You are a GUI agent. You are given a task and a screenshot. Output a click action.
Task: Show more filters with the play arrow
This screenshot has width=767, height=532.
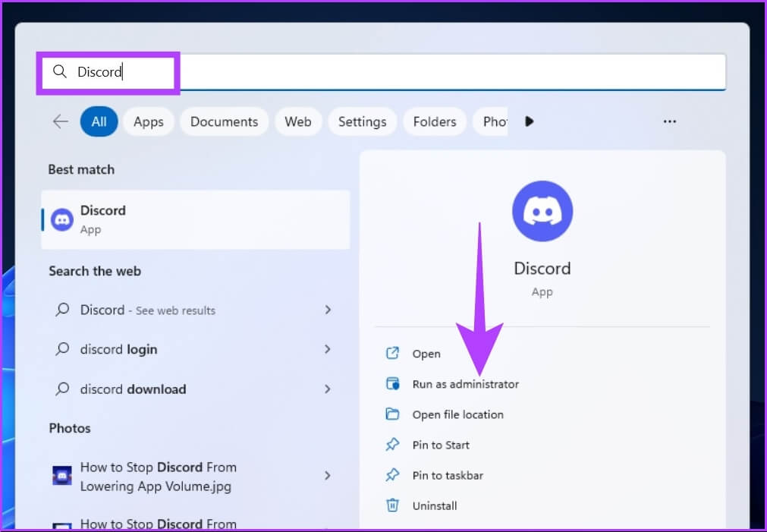coord(530,121)
